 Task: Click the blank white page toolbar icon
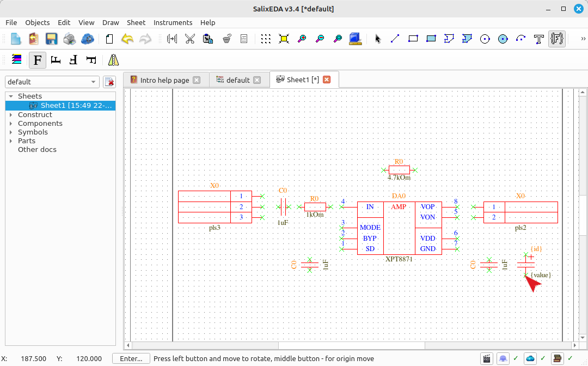pos(109,39)
